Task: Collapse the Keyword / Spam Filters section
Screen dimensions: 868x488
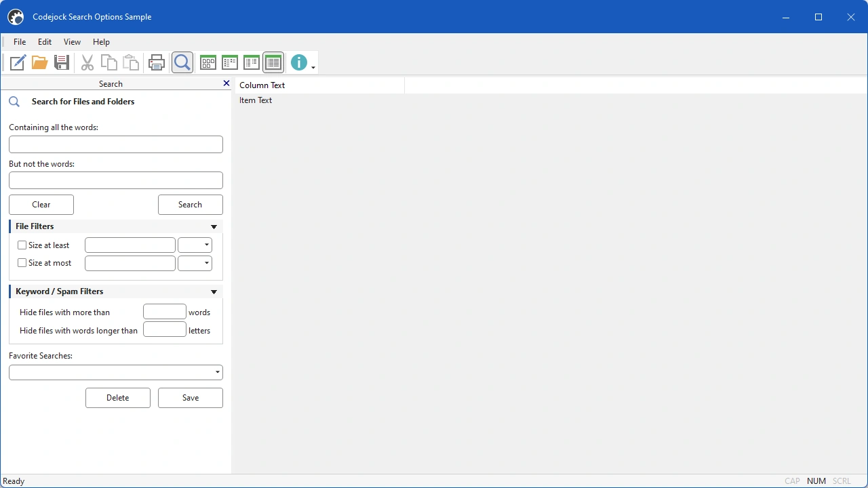Action: click(214, 292)
